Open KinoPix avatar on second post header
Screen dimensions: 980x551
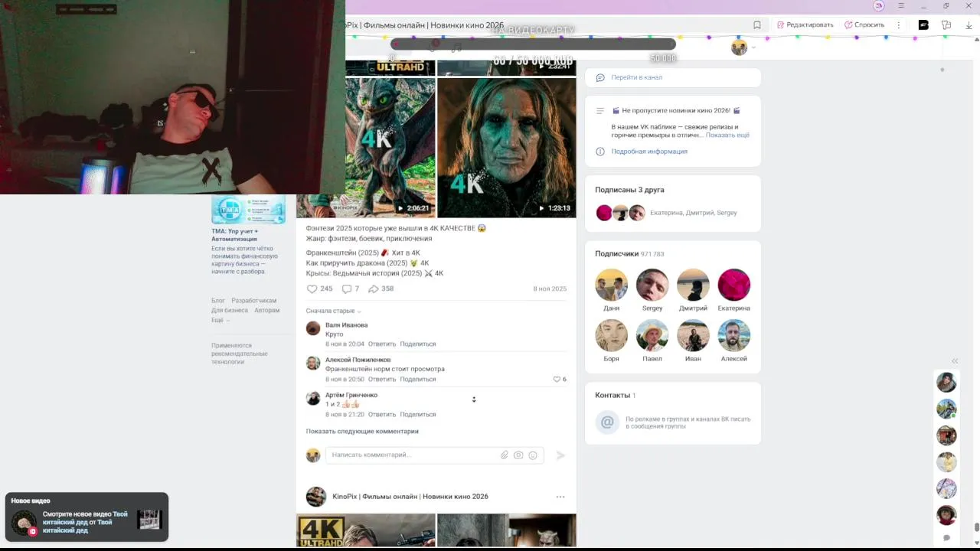[x=316, y=497]
